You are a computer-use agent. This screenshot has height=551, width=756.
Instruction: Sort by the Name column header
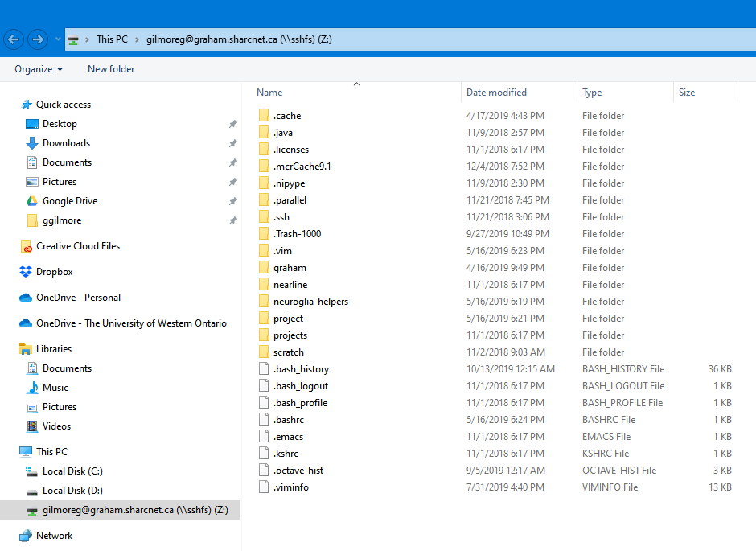270,93
